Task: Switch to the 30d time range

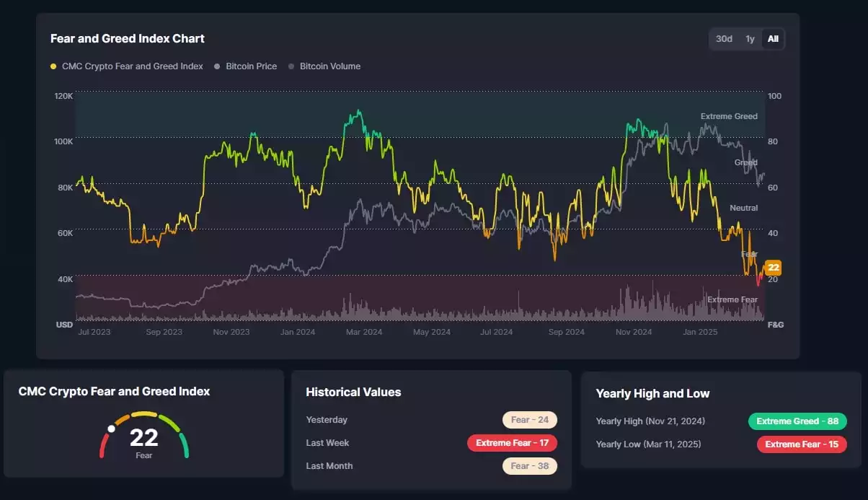Action: (x=724, y=39)
